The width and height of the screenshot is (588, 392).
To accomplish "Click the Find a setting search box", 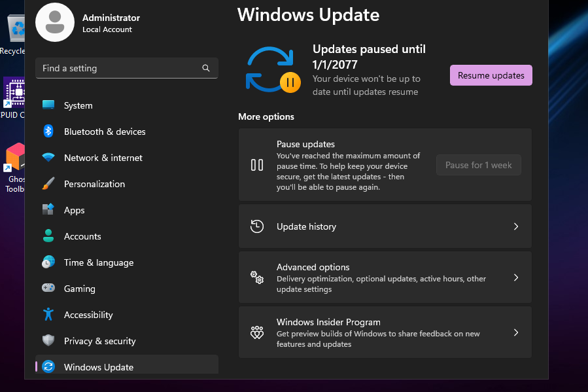I will click(x=118, y=68).
